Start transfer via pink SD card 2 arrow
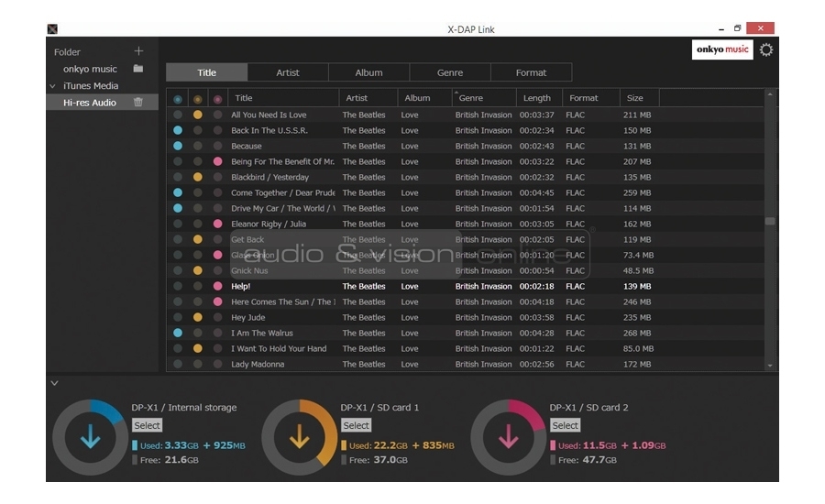The width and height of the screenshot is (825, 504). click(508, 437)
